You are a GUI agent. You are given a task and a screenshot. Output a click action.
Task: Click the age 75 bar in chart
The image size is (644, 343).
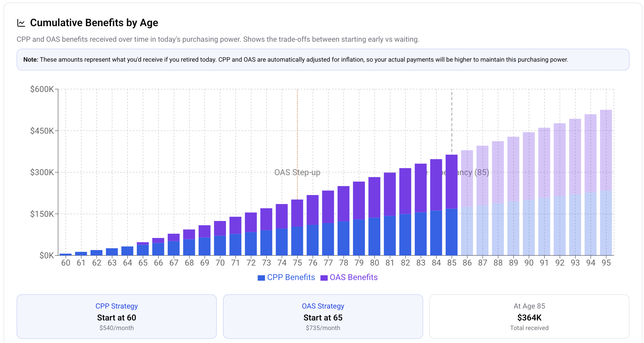(x=297, y=227)
